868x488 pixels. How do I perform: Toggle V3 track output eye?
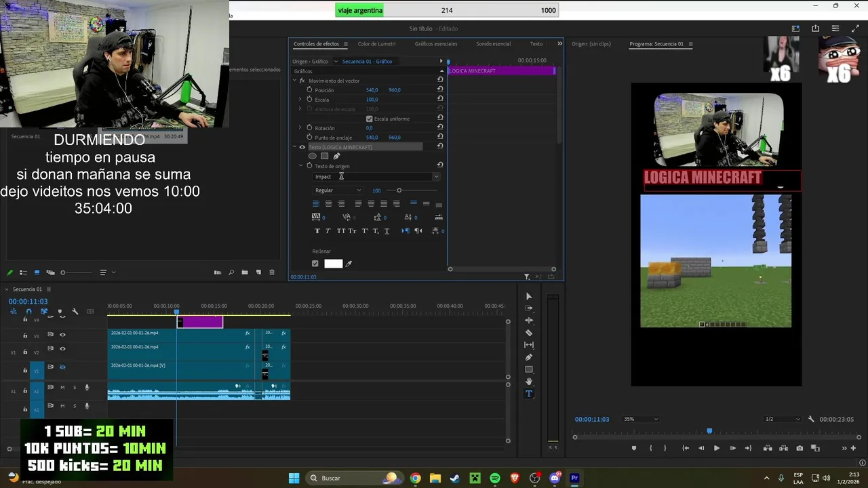(62, 335)
